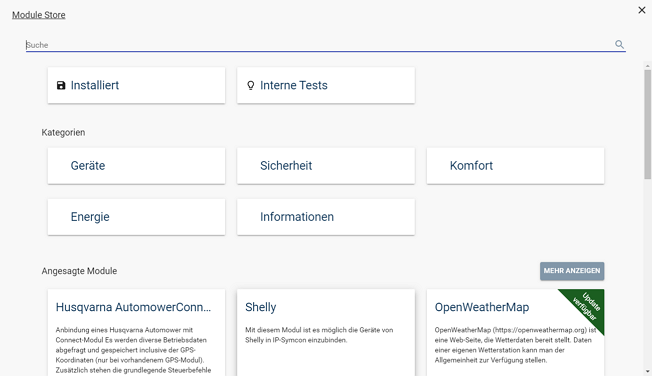The height and width of the screenshot is (376, 652).
Task: Open the Installiert modules list
Action: pos(136,85)
